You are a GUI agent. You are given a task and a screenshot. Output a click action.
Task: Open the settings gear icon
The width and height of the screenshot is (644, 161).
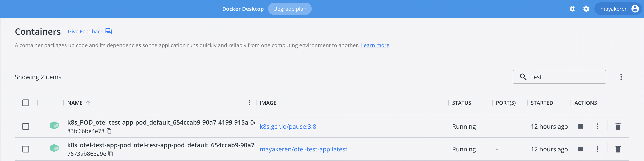[x=586, y=9]
